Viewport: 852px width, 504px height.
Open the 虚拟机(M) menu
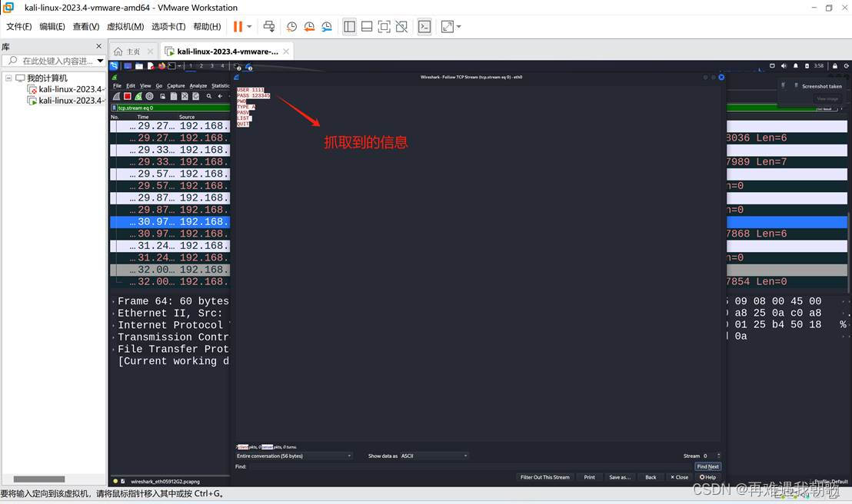tap(125, 26)
